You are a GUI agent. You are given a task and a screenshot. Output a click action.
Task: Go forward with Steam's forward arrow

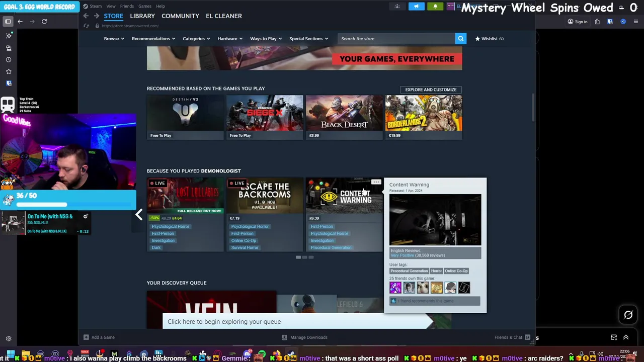[x=96, y=16]
